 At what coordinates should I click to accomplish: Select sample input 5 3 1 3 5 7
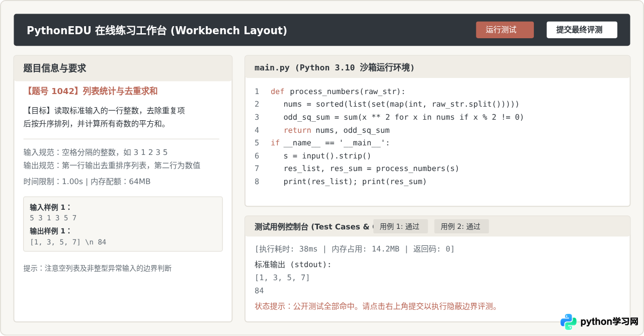click(x=53, y=218)
